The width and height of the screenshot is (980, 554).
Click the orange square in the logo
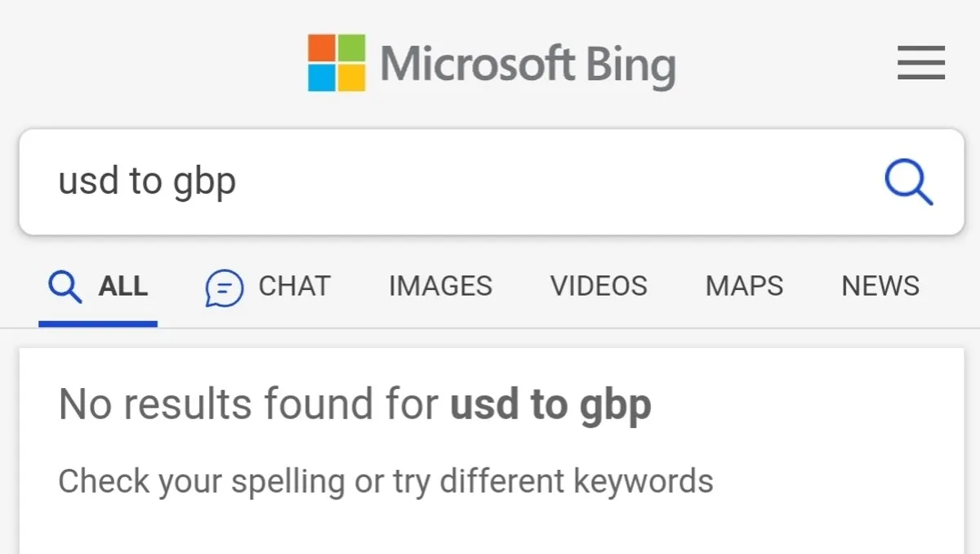[322, 48]
